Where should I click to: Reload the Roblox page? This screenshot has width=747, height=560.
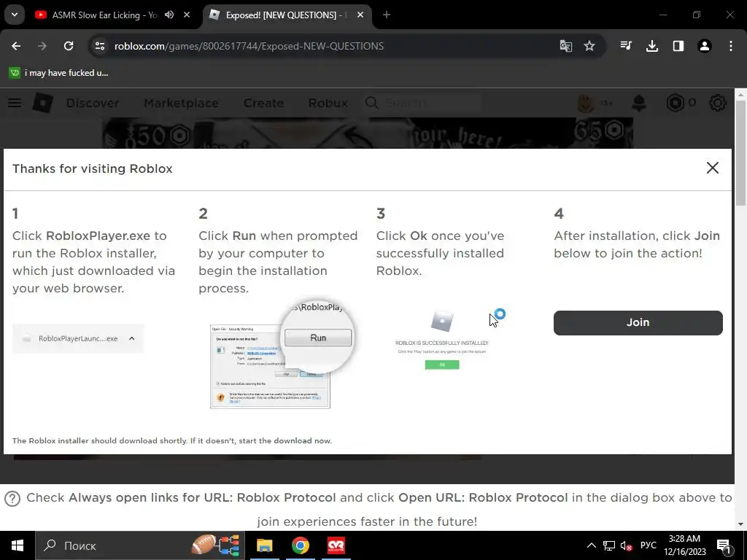69,46
